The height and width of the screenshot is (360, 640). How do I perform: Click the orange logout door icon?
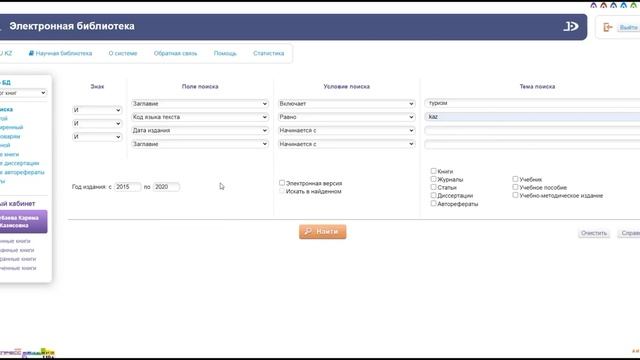pos(608,27)
